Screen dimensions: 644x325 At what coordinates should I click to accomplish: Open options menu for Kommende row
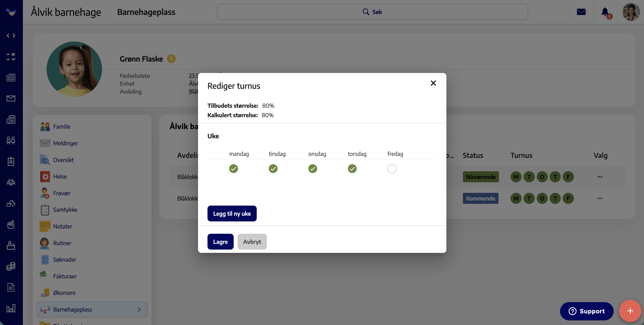600,198
